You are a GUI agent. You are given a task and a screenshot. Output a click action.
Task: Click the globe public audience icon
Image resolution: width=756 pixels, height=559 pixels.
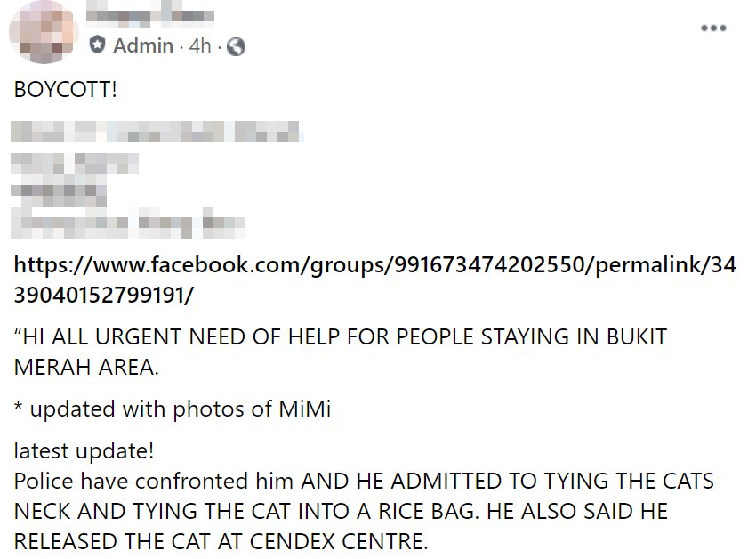tap(236, 46)
